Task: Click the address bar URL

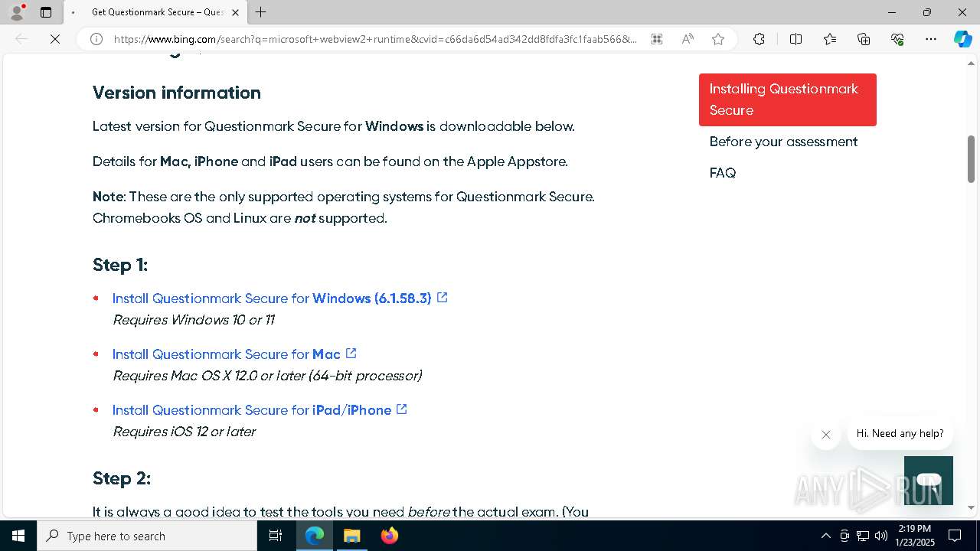Action: pyautogui.click(x=375, y=39)
